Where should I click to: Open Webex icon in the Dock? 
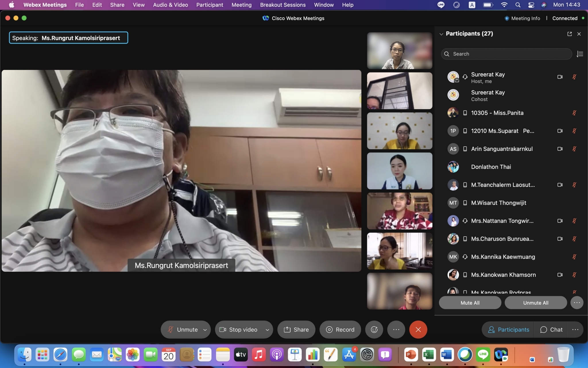pos(501,355)
